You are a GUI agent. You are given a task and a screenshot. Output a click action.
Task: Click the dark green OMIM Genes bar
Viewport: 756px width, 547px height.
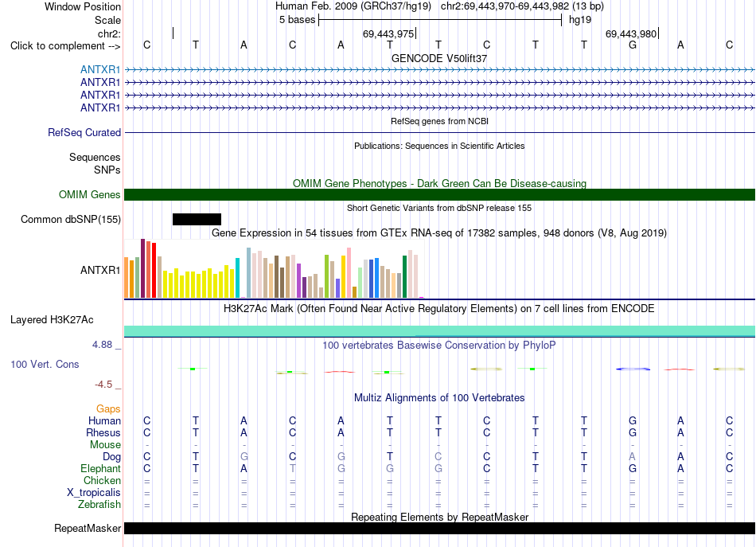click(x=439, y=194)
